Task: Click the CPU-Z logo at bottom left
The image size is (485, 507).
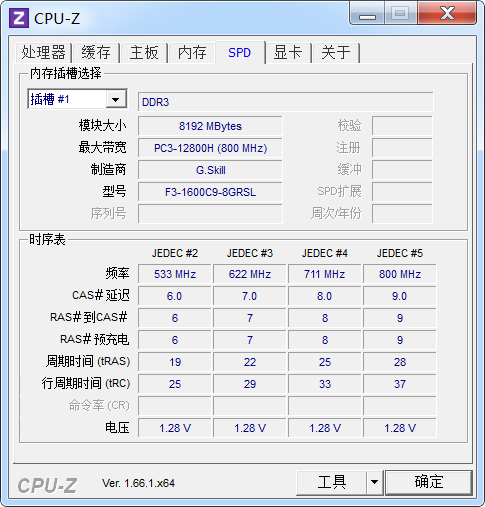Action: coord(47,485)
